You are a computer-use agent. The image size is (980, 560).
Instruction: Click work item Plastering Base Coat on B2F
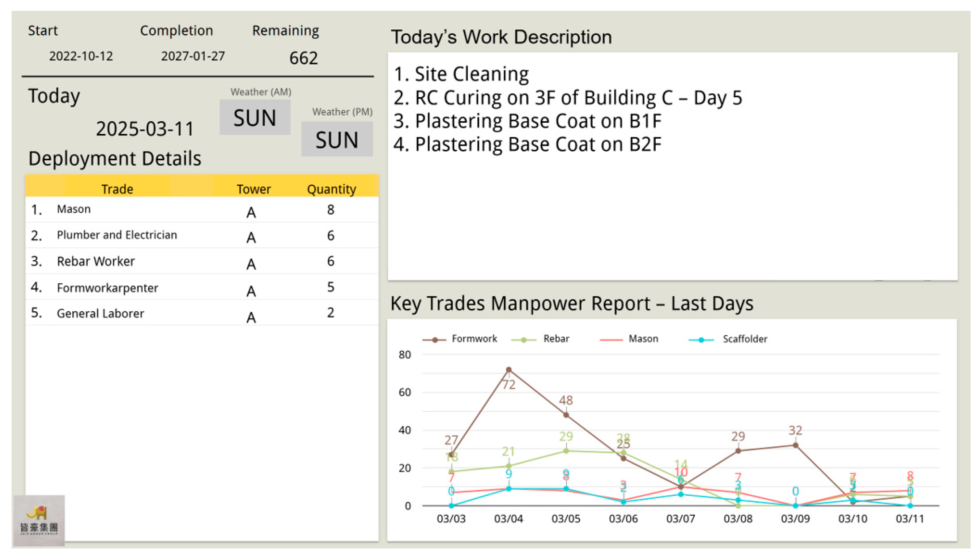(527, 145)
